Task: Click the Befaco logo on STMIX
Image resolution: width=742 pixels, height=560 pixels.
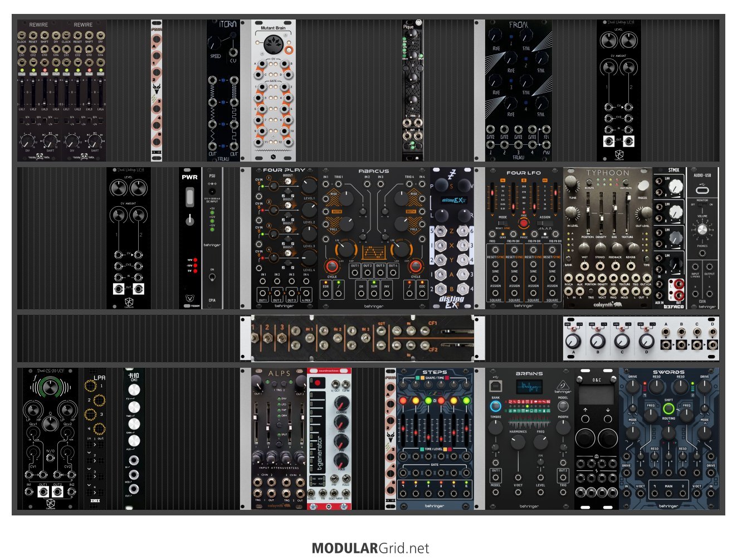Action: pos(674,306)
